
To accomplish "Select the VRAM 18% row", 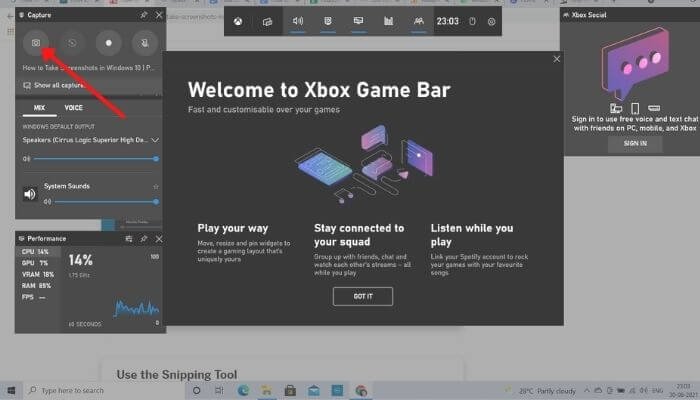I will (38, 274).
